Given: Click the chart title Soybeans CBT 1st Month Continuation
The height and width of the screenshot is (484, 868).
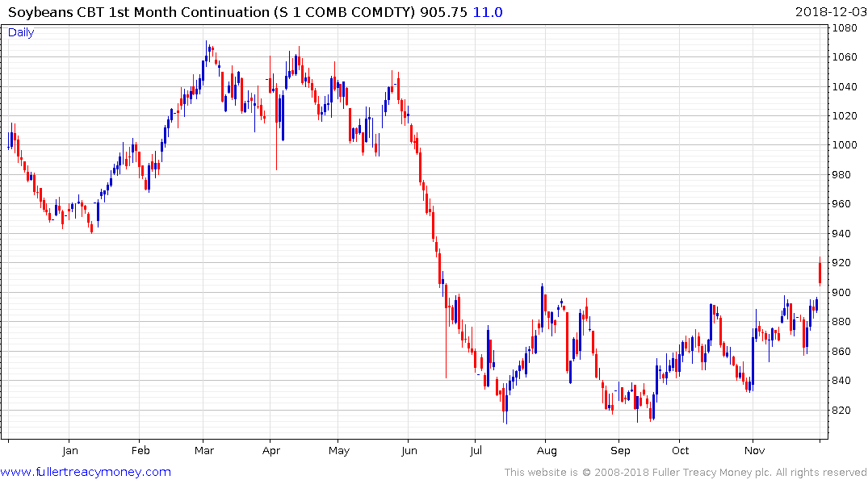Looking at the screenshot, I should [138, 12].
